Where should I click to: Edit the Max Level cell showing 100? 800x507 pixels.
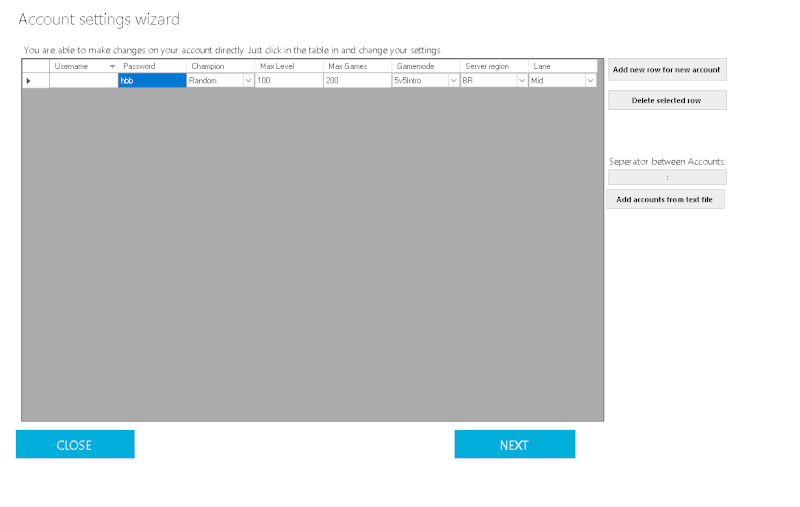[x=289, y=81]
